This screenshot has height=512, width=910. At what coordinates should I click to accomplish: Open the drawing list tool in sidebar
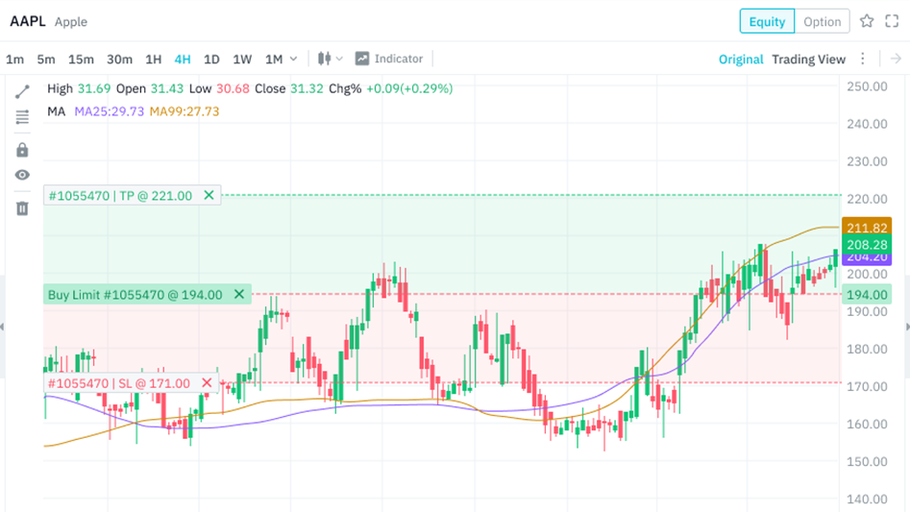pos(22,118)
